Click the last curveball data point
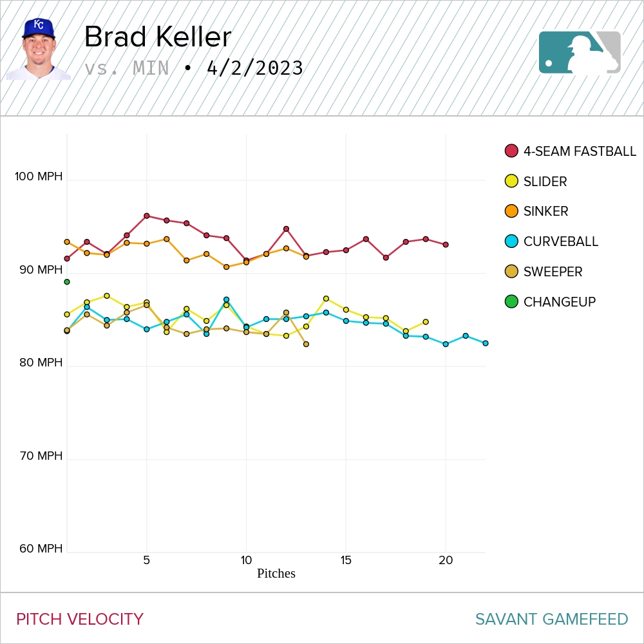 pyautogui.click(x=486, y=343)
